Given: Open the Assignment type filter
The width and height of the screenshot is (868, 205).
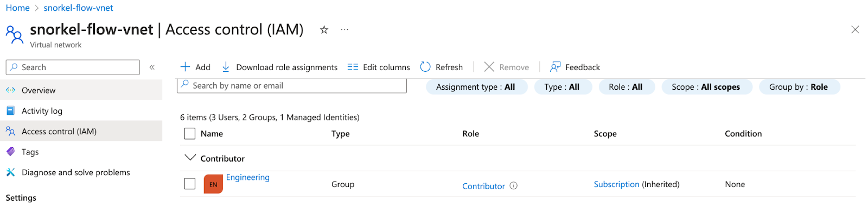Looking at the screenshot, I should pos(476,87).
